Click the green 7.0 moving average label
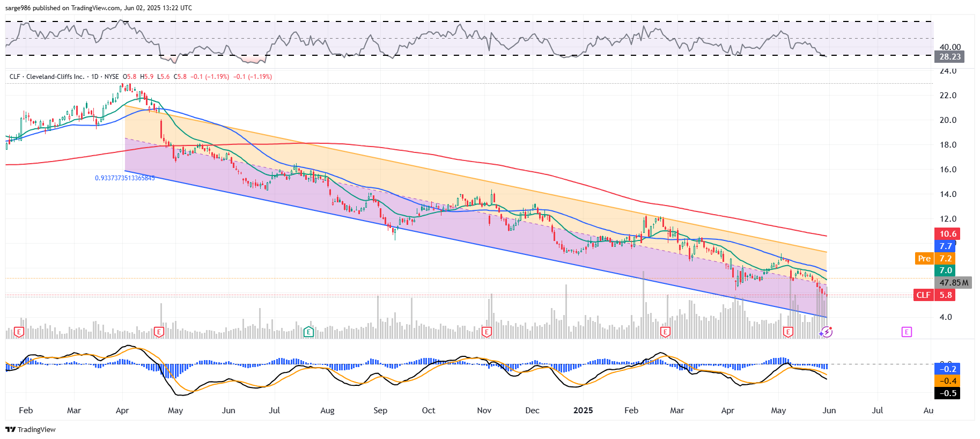 click(x=946, y=270)
